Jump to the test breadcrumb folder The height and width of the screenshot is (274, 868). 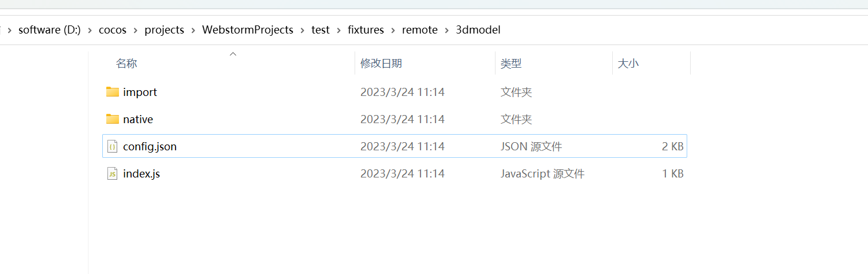321,30
